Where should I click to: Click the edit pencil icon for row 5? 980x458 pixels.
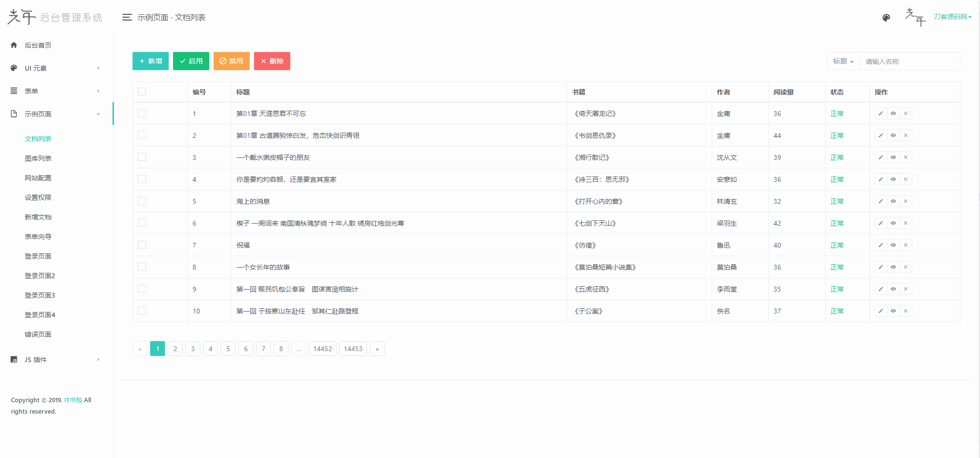click(x=880, y=201)
